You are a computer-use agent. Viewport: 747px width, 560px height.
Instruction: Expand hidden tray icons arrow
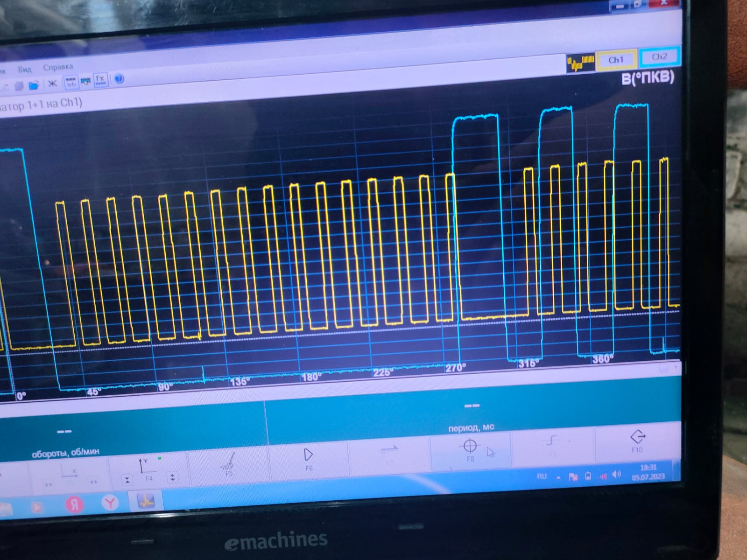coord(558,477)
